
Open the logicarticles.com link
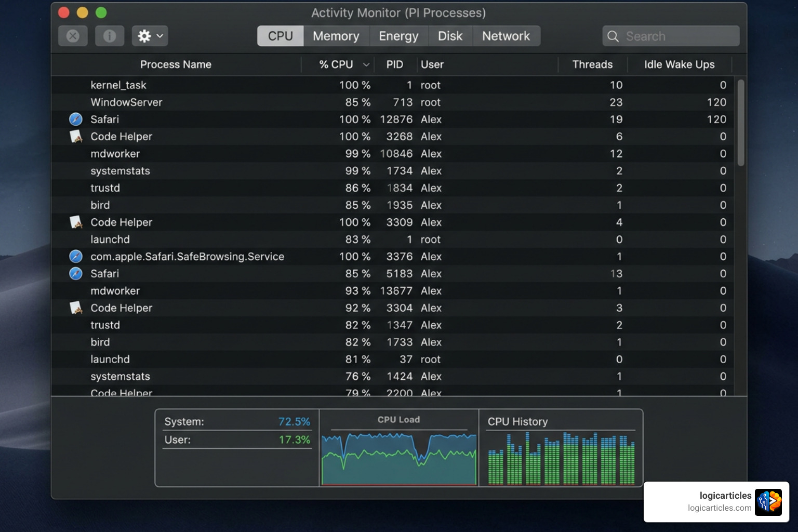click(x=720, y=508)
